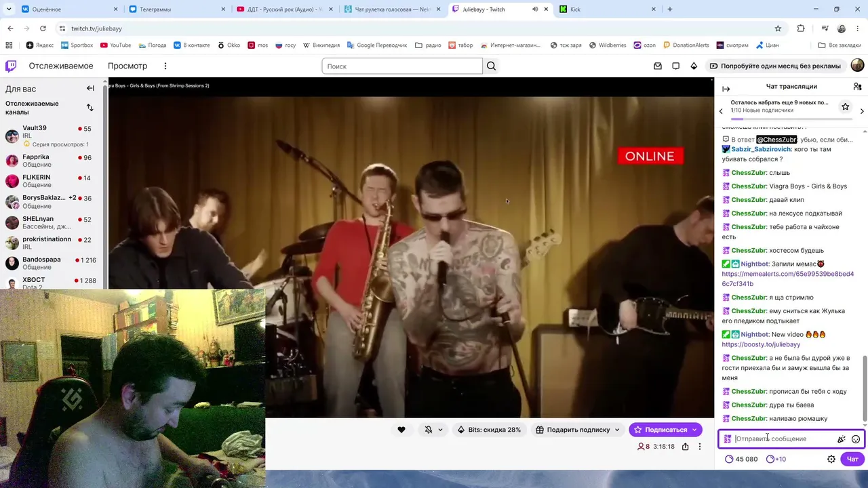Viewport: 868px width, 488px height.
Task: Open the user avatar menu on Twitch
Action: coord(857,65)
